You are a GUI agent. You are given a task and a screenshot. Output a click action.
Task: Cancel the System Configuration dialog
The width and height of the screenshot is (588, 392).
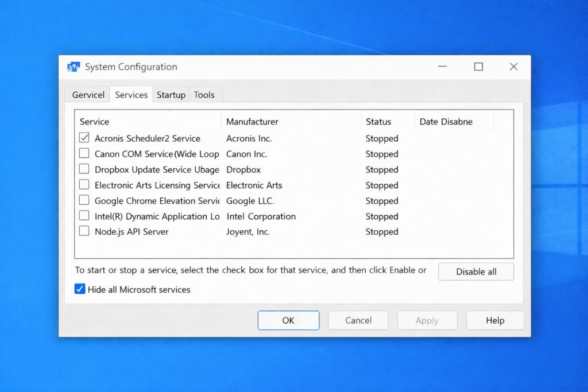tap(358, 320)
